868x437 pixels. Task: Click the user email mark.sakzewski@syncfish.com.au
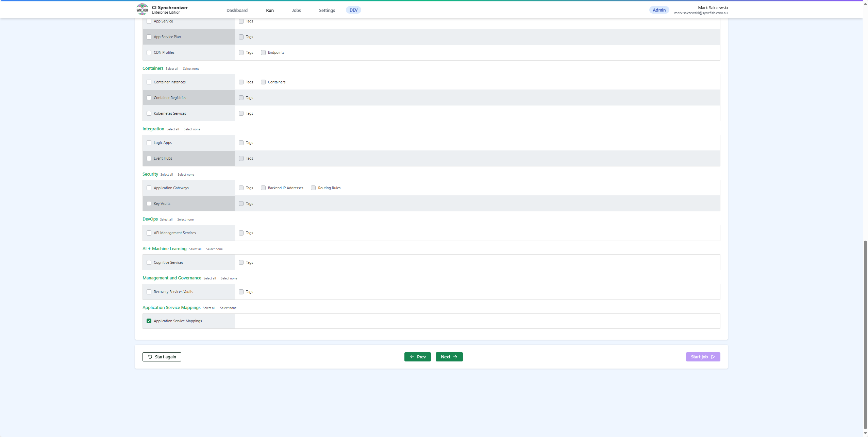pos(701,13)
